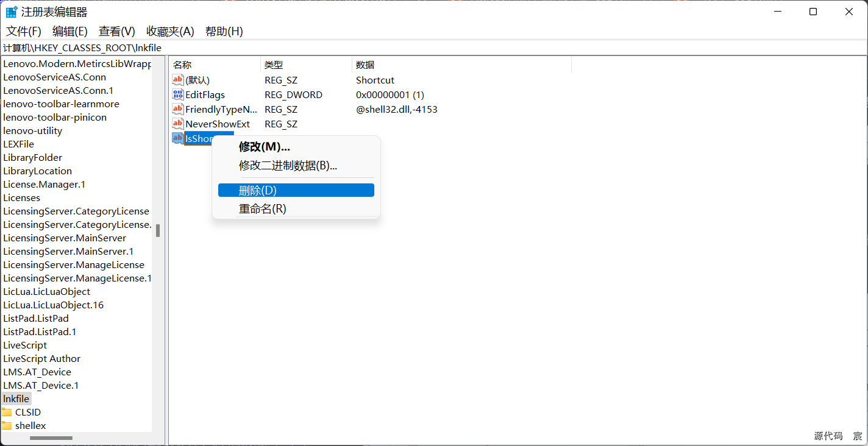Open the 编辑(E) menu
Screen dimensions: 868x446
pos(70,31)
